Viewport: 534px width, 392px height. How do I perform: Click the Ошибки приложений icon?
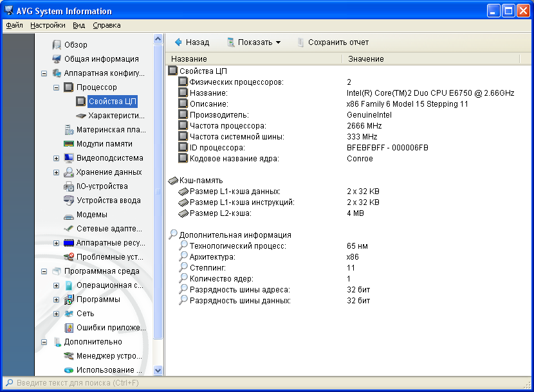69,328
